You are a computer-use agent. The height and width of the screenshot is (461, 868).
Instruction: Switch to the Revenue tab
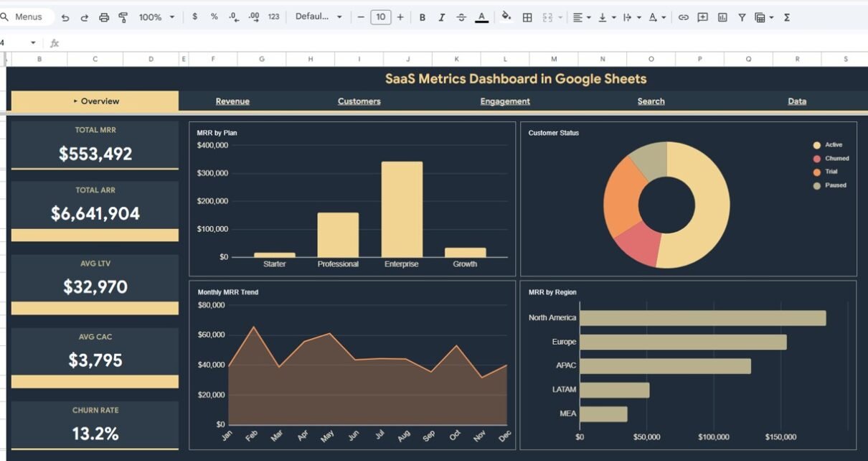232,101
